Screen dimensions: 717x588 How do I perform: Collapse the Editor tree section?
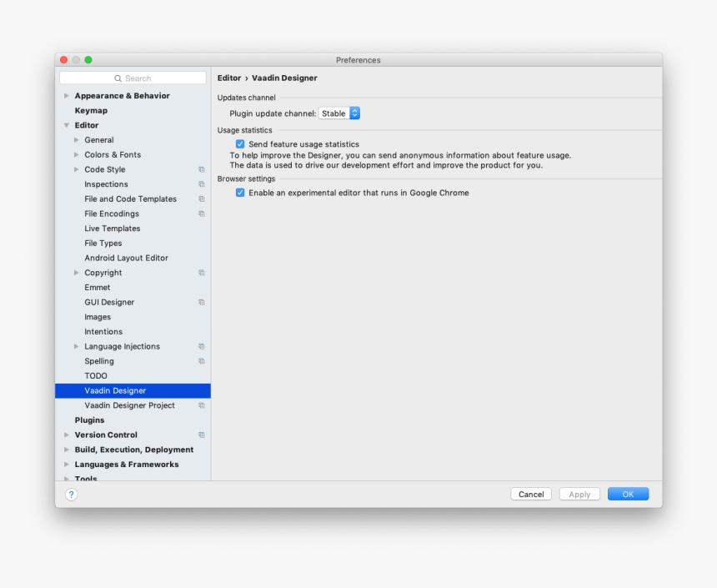67,125
